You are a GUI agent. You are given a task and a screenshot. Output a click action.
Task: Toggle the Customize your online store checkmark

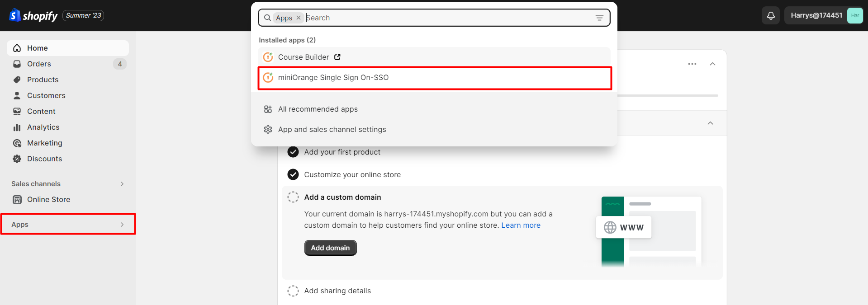pyautogui.click(x=293, y=174)
